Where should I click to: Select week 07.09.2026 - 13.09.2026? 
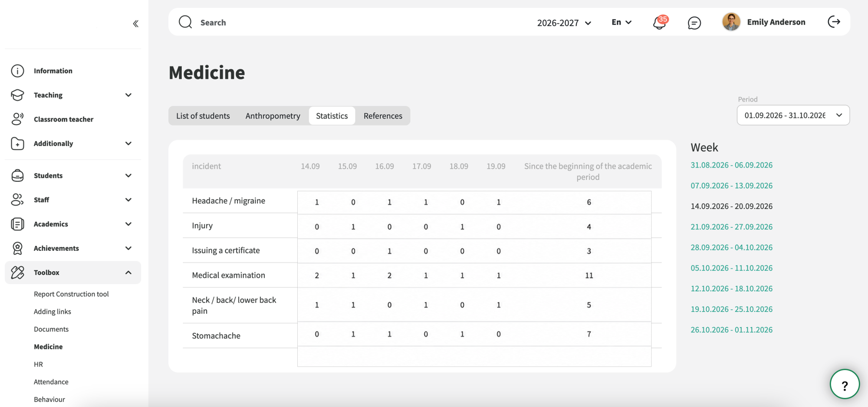tap(732, 186)
